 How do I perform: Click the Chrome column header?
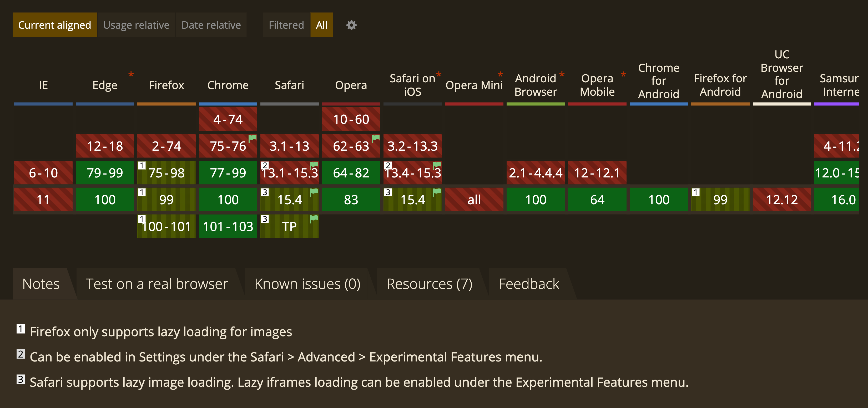click(228, 85)
